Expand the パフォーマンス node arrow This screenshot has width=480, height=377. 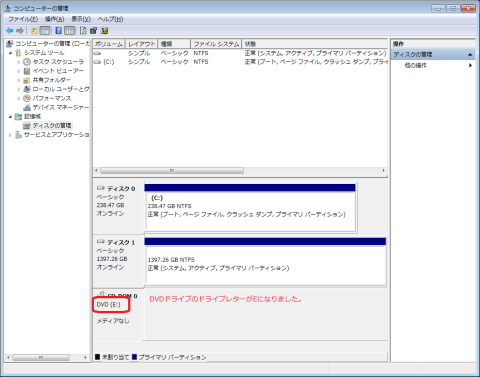(19, 98)
